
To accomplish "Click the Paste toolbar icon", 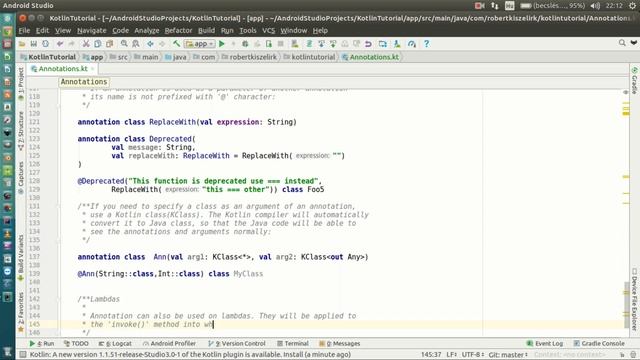I will [109, 44].
